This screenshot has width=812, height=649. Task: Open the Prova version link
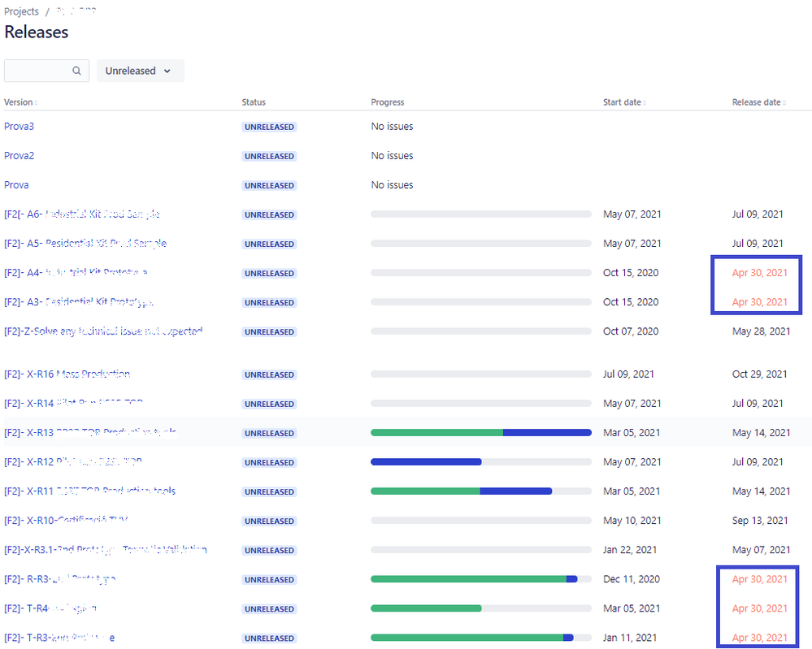tap(16, 185)
